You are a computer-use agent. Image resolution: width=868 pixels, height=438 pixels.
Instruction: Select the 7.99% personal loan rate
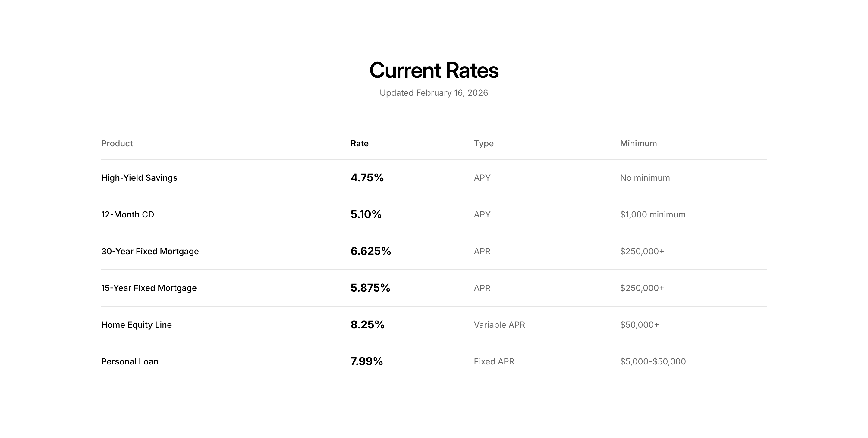click(x=366, y=361)
